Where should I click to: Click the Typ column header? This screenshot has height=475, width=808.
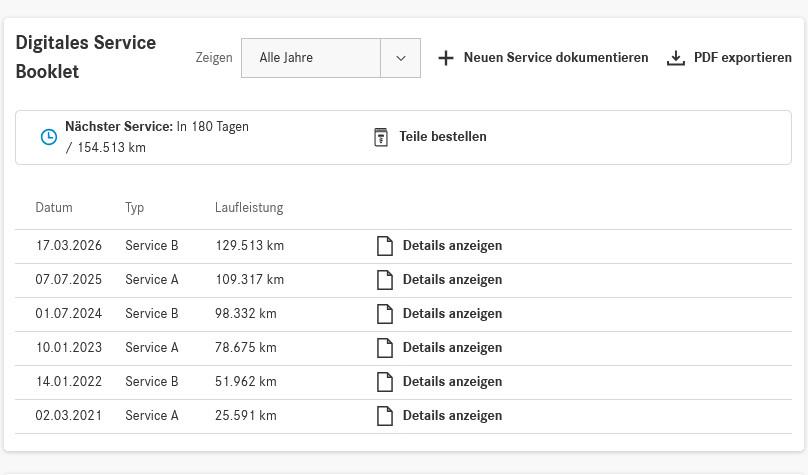coord(134,208)
